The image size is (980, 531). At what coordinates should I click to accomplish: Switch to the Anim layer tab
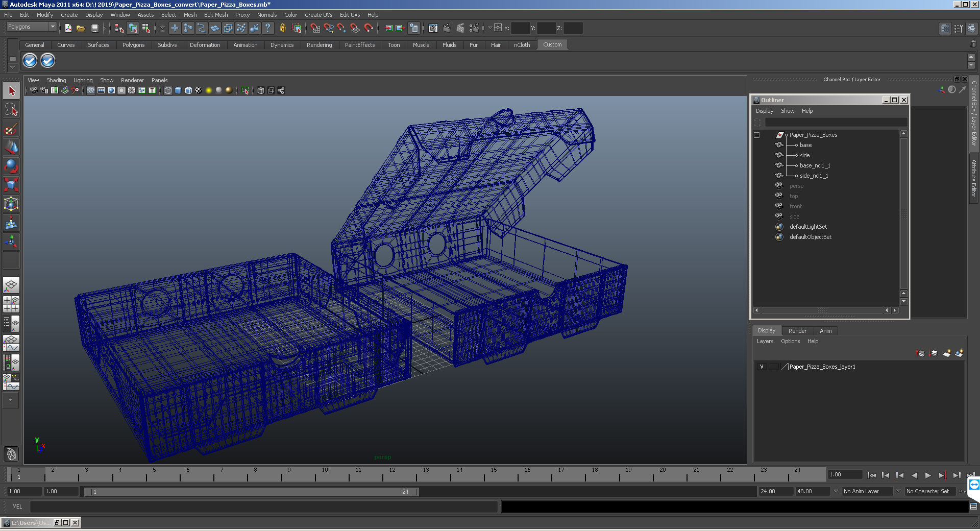(x=825, y=331)
